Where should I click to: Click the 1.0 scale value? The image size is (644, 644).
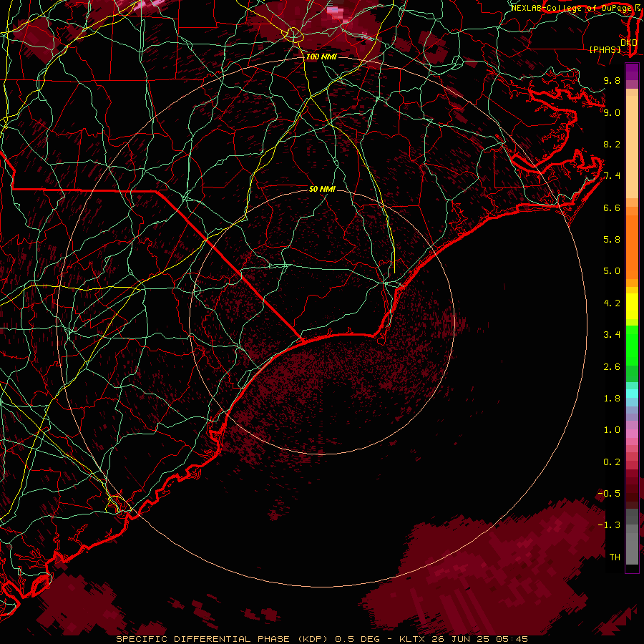tap(612, 430)
